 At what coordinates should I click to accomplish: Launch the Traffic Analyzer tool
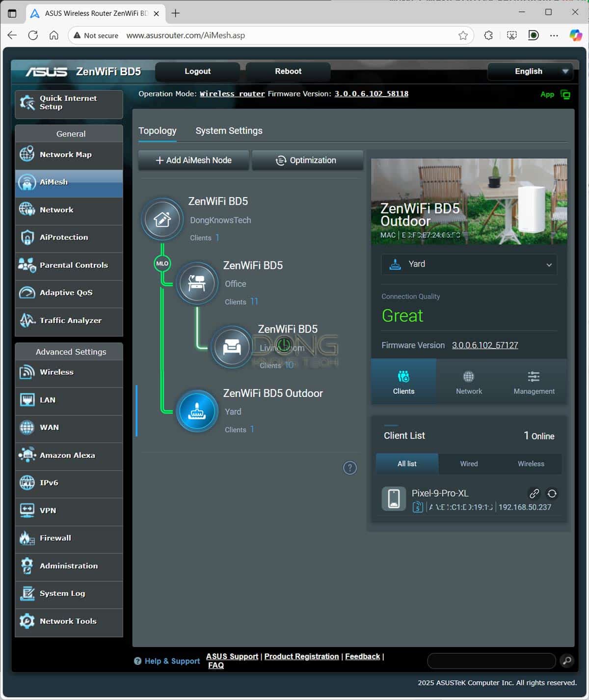70,320
